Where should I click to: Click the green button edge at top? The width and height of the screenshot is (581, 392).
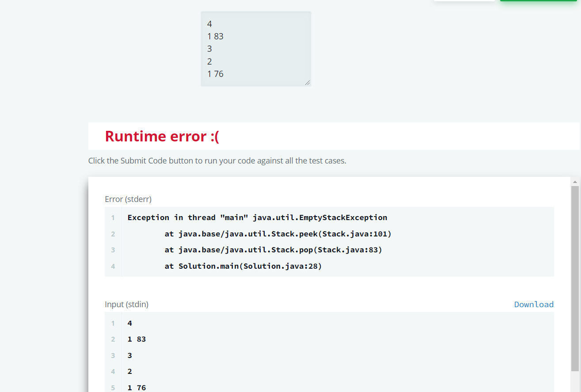538,1
